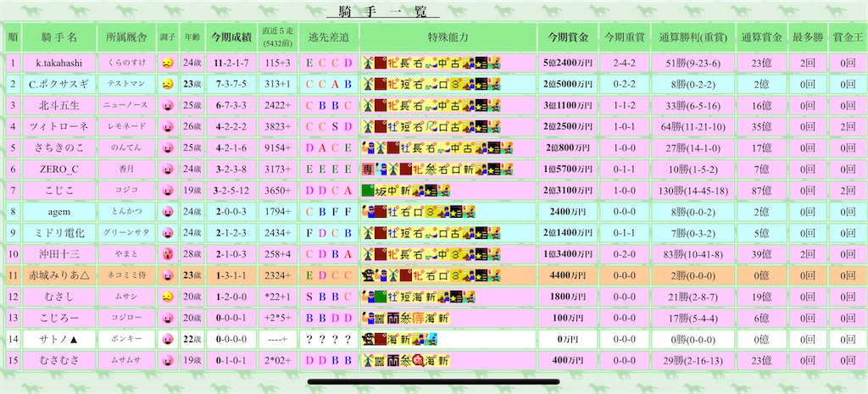This screenshot has width=868, height=394.
Task: Click the pink condition face for サトノ▲
Action: pyautogui.click(x=167, y=339)
